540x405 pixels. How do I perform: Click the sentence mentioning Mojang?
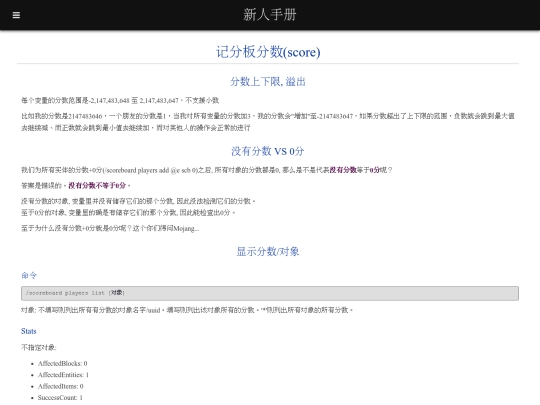(110, 228)
